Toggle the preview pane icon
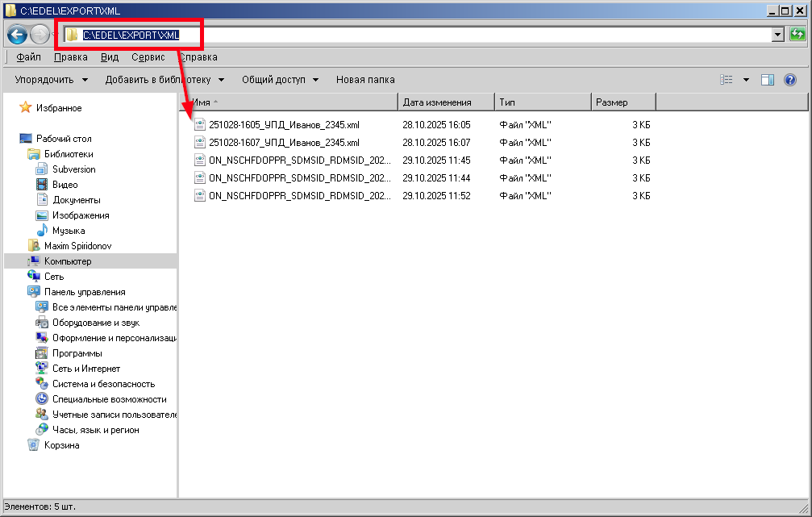The image size is (812, 517). point(768,80)
